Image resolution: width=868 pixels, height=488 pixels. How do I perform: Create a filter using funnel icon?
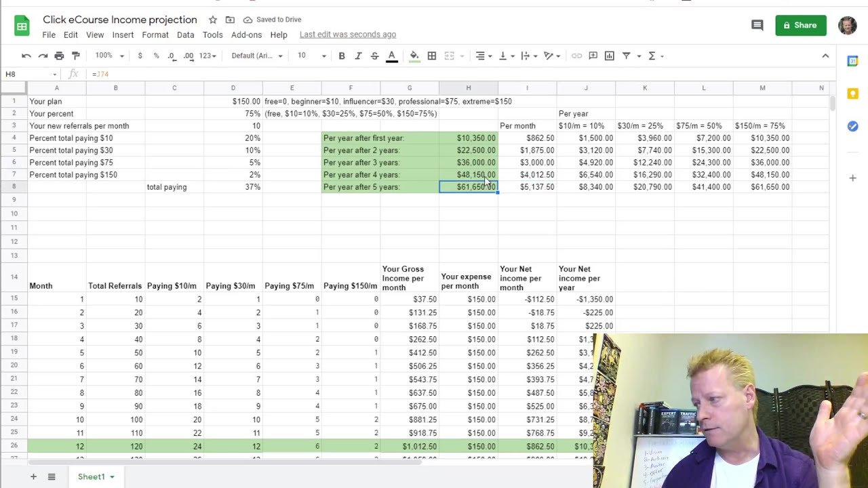coord(626,56)
